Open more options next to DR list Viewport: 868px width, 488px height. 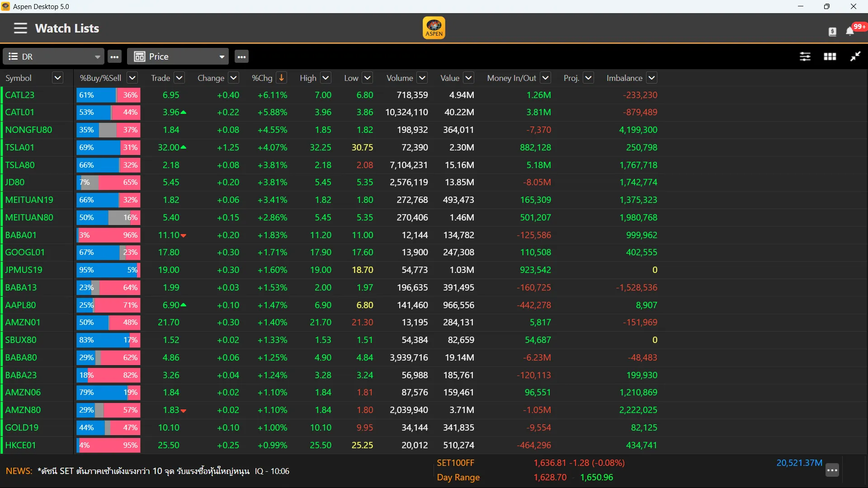(115, 57)
